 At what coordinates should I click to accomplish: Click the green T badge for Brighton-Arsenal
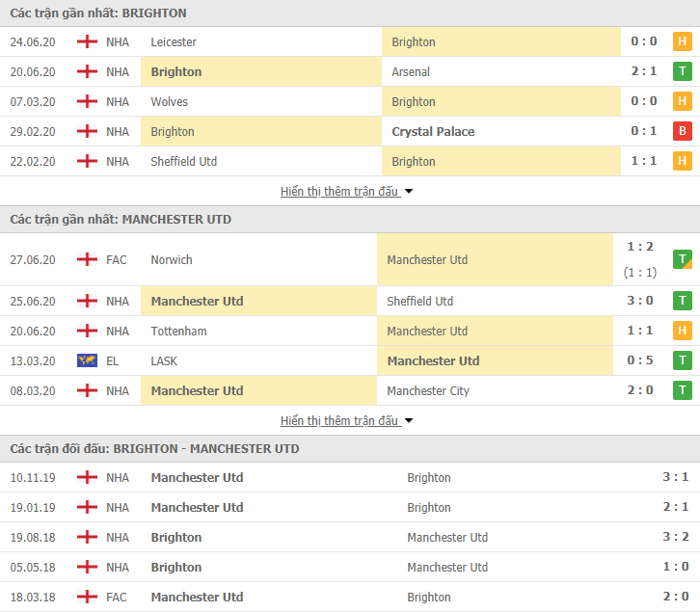pyautogui.click(x=682, y=71)
